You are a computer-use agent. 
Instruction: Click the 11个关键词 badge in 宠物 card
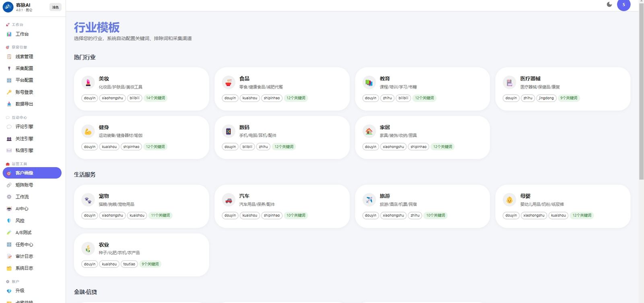point(161,216)
